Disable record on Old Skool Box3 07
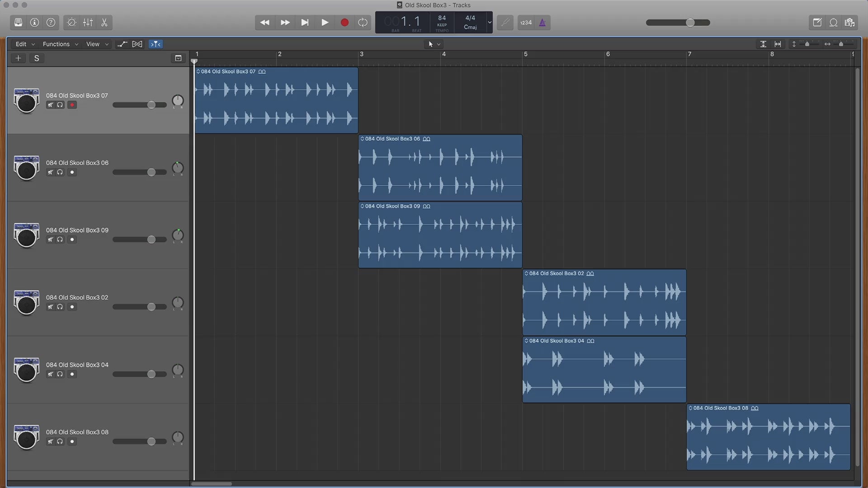Screen dimensions: 868x488 click(72, 105)
